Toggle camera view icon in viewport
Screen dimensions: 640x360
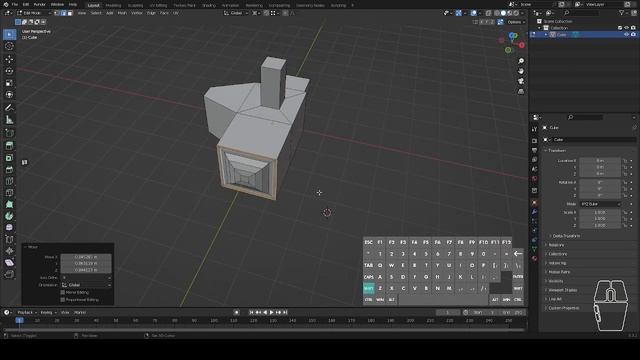coord(521,81)
